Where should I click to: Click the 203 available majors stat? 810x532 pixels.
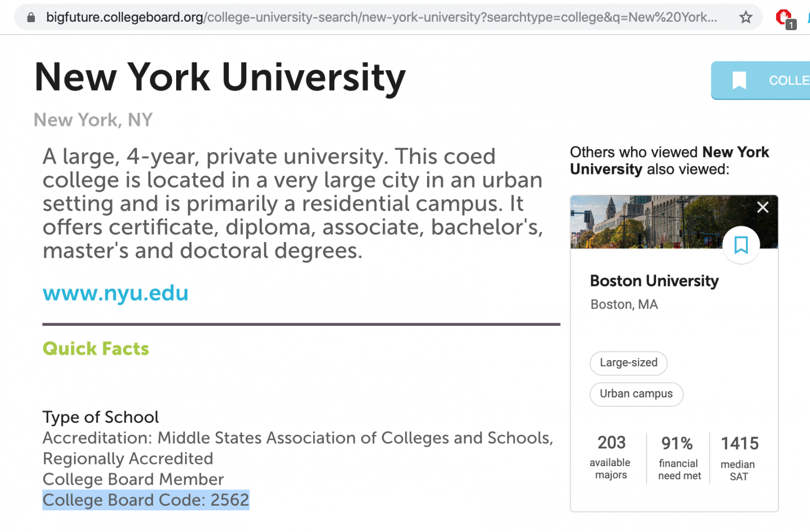611,457
